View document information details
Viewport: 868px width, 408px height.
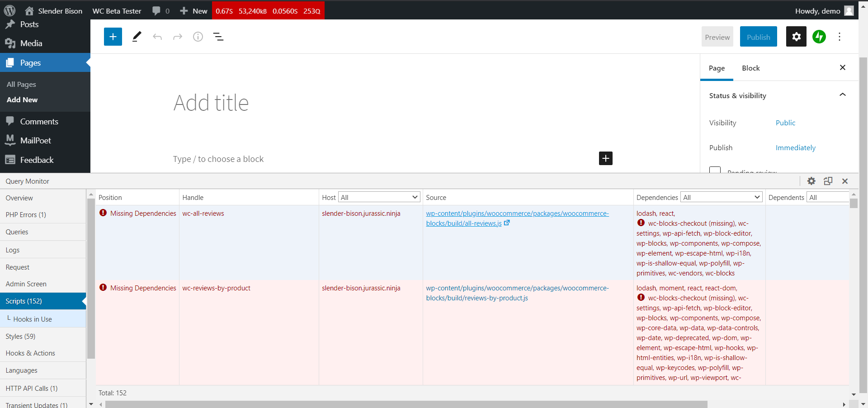coord(198,37)
